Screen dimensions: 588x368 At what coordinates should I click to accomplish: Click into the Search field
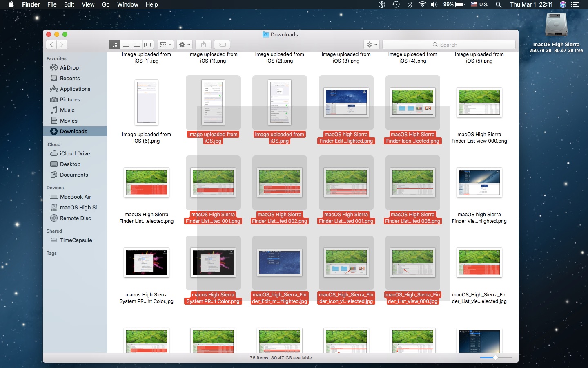[449, 45]
